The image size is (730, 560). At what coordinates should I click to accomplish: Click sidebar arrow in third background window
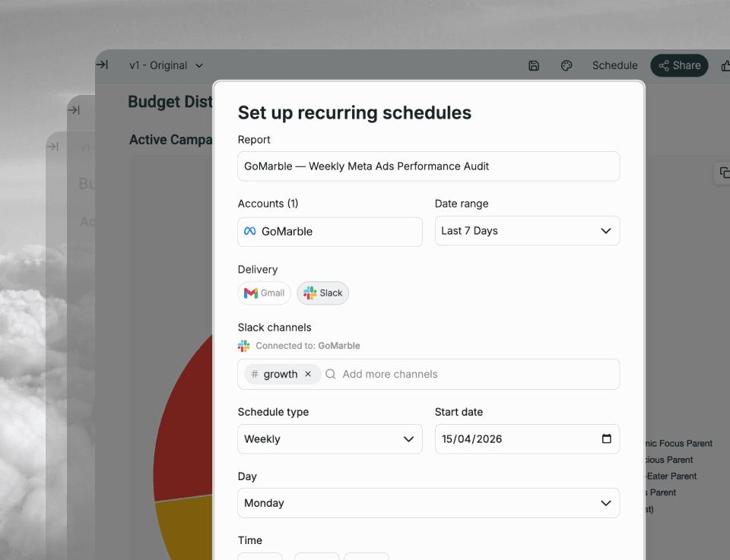click(52, 147)
